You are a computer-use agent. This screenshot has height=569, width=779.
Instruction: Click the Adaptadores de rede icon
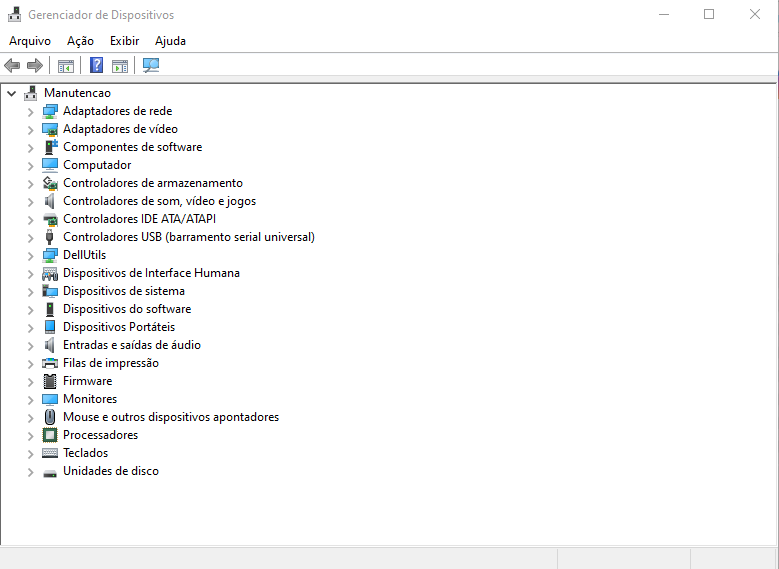coord(50,111)
